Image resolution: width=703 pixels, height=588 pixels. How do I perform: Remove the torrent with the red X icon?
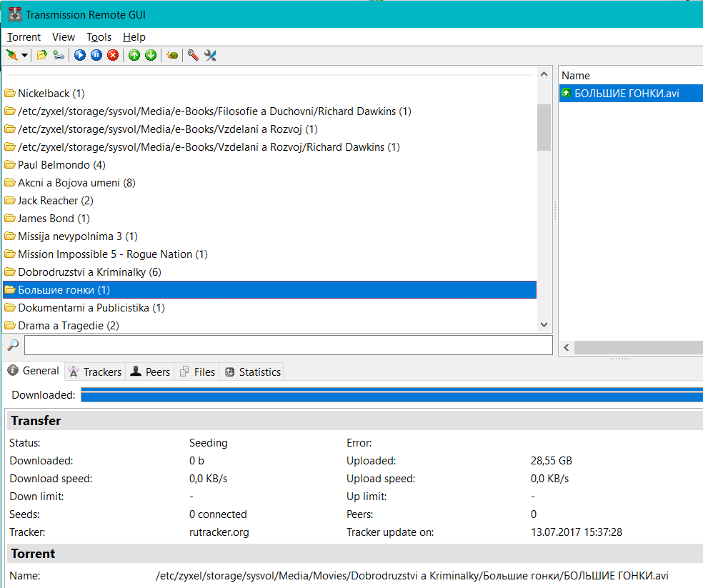pos(113,55)
